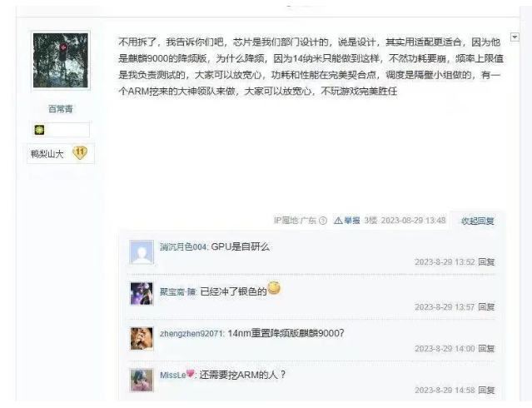Collapse replies with 收起回复
The width and height of the screenshot is (532, 408).
point(477,221)
